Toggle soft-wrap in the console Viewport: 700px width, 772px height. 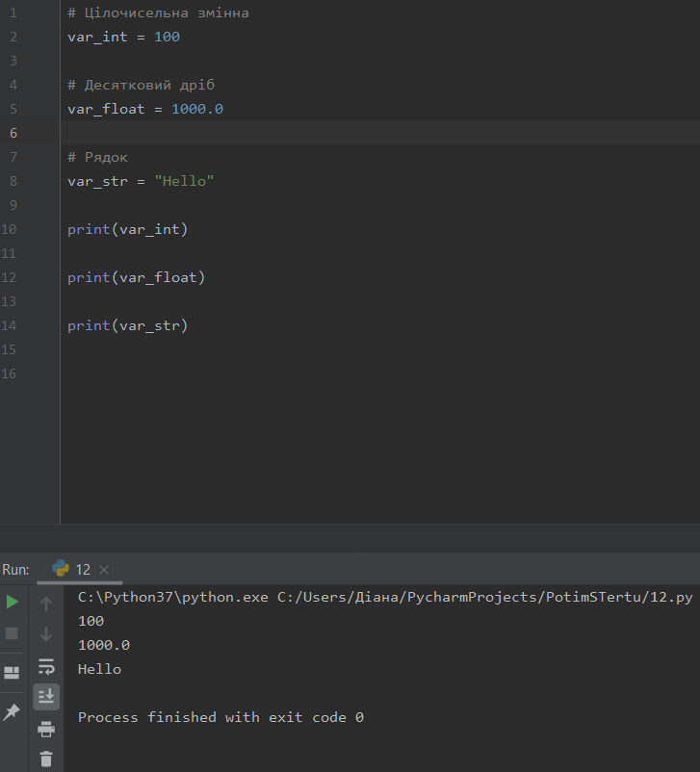pyautogui.click(x=46, y=666)
